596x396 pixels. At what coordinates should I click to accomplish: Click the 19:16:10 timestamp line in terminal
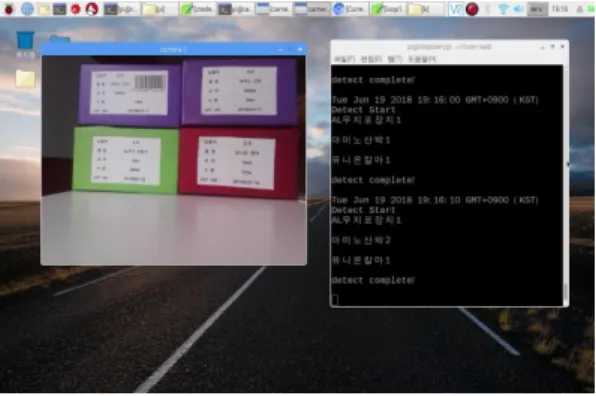(x=435, y=200)
